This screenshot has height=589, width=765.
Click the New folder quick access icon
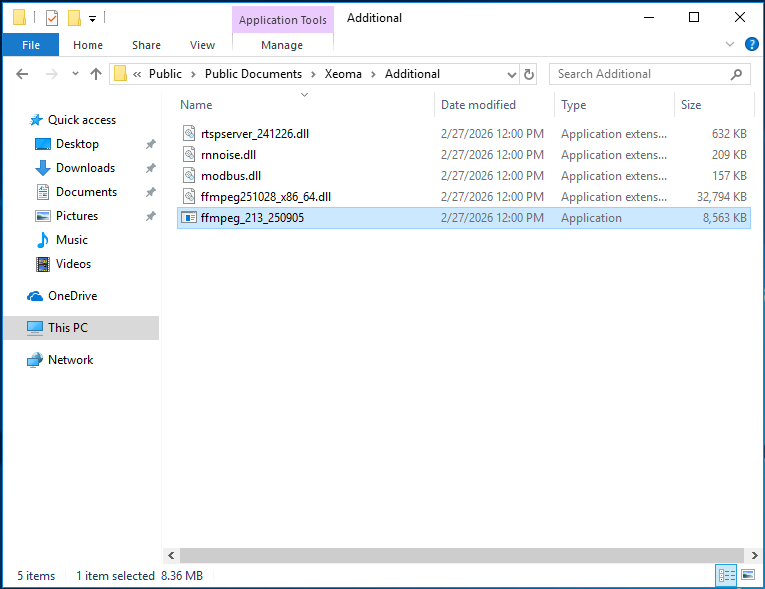pyautogui.click(x=74, y=18)
